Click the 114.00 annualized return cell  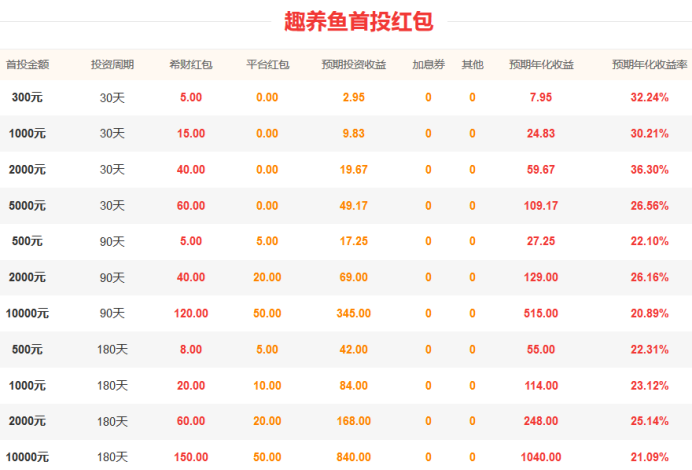pos(541,386)
